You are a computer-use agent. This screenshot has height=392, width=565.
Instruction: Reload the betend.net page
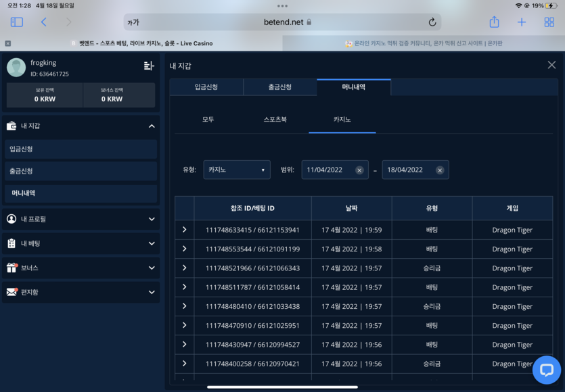(432, 22)
